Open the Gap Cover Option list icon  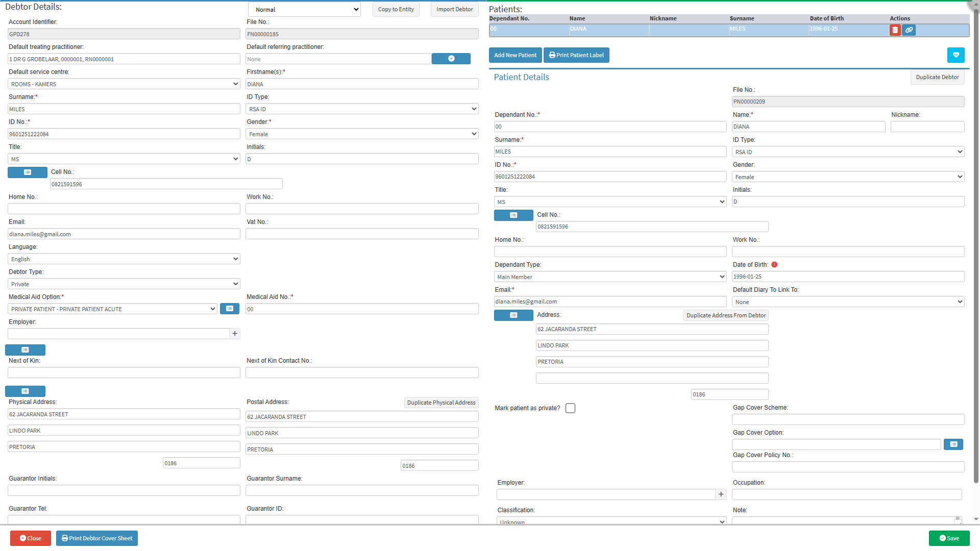tap(953, 444)
